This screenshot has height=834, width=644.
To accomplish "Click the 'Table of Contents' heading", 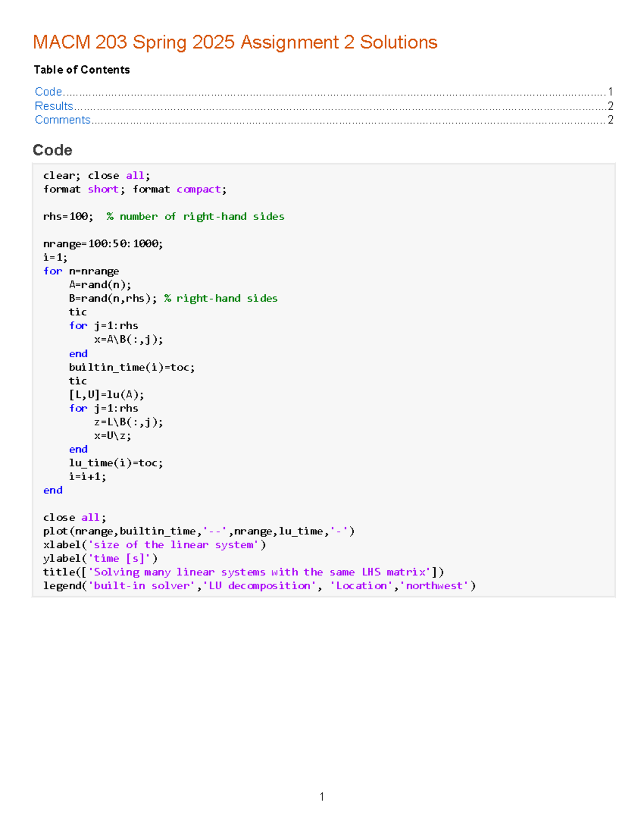I will pyautogui.click(x=82, y=70).
